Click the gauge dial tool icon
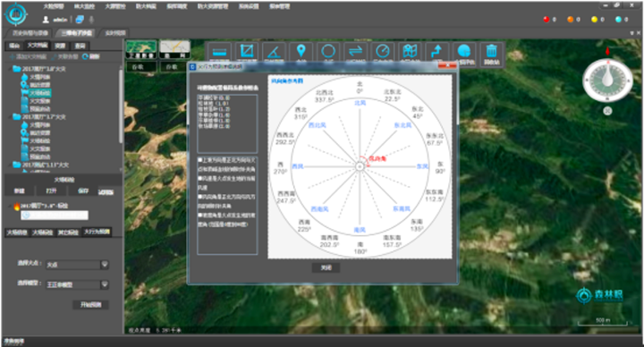Image resolution: width=644 pixels, height=347 pixels. pyautogui.click(x=383, y=52)
